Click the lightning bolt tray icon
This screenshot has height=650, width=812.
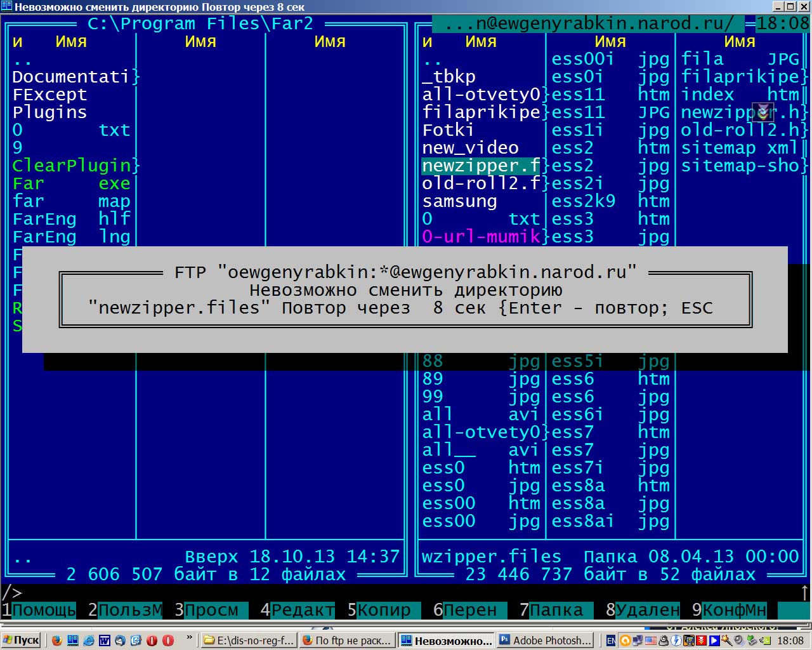click(676, 640)
